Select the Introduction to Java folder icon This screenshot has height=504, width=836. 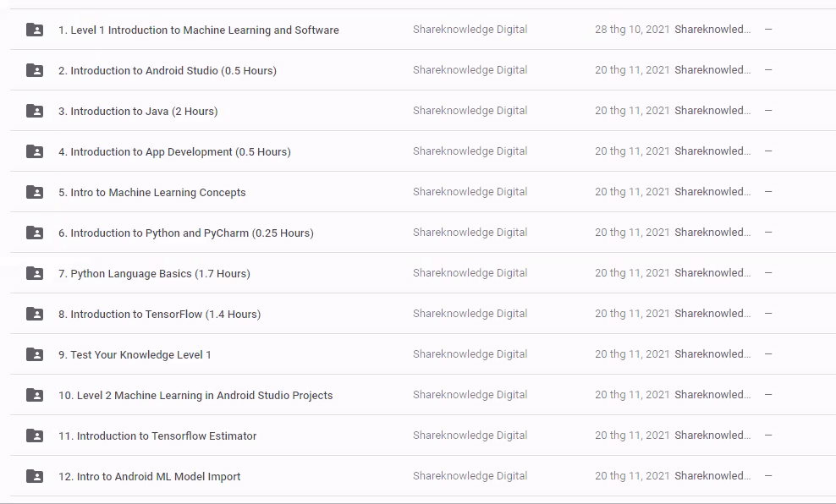tap(35, 111)
